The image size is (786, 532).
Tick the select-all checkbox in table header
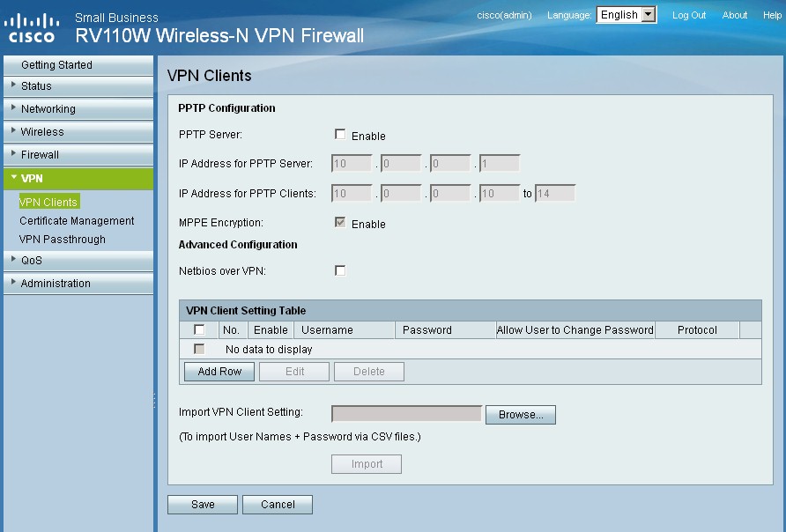pyautogui.click(x=199, y=329)
